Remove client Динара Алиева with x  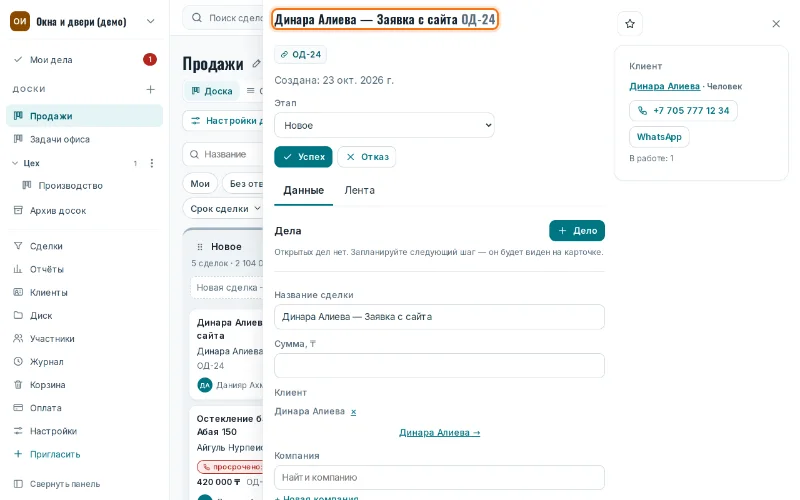[x=354, y=412]
